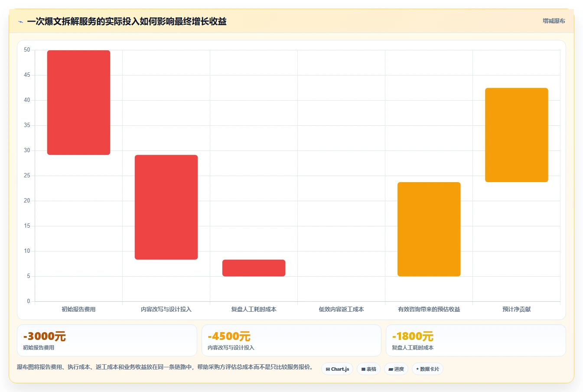Click the y-axis value 25
The image size is (583, 392).
27,176
